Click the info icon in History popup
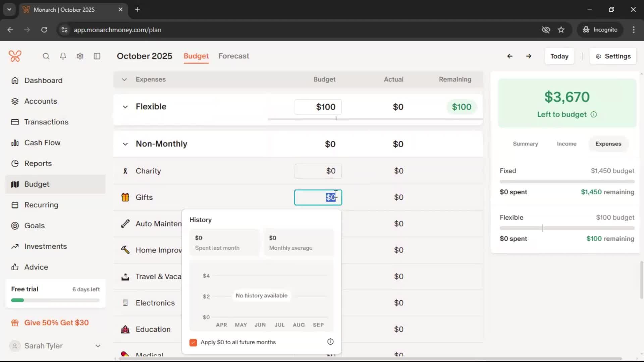 (x=330, y=342)
